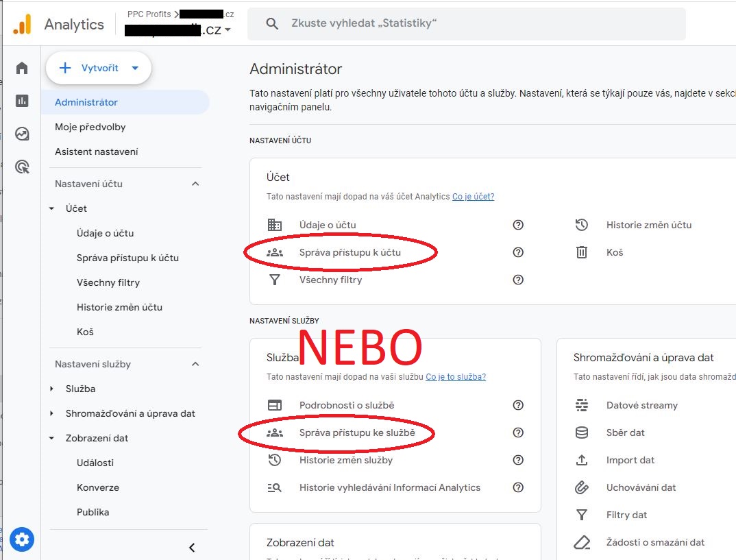Click the people icon beside Správa přístupu k účtu

point(275,252)
